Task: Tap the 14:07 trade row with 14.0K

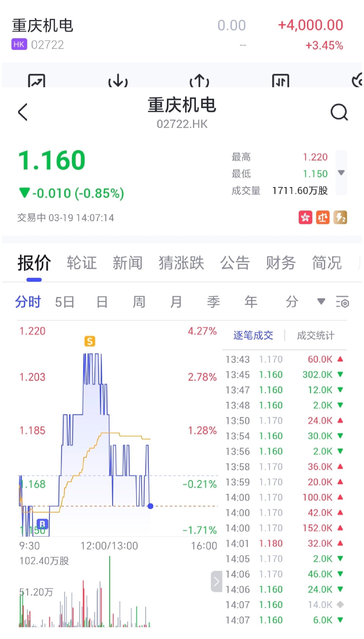Action: pos(284,604)
